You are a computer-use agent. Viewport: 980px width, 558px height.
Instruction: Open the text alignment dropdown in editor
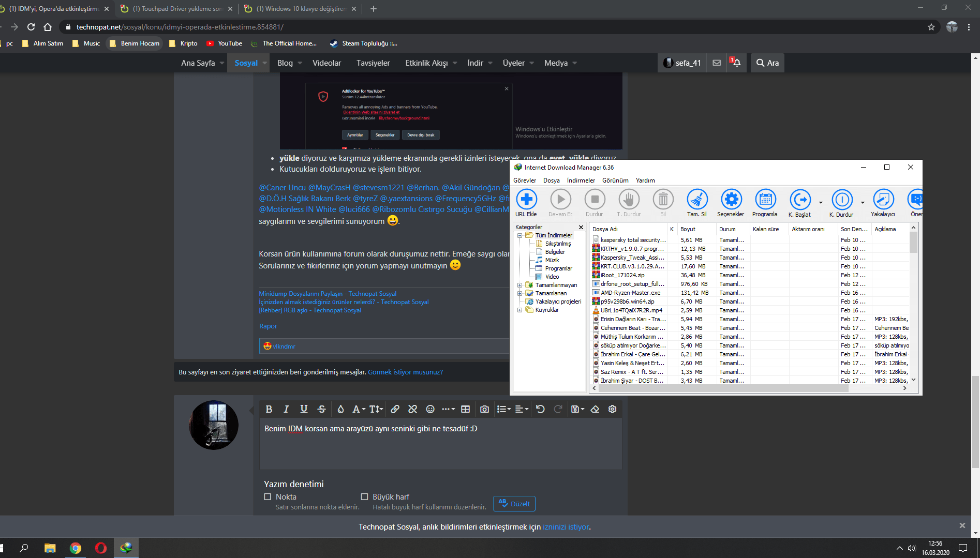click(x=522, y=409)
